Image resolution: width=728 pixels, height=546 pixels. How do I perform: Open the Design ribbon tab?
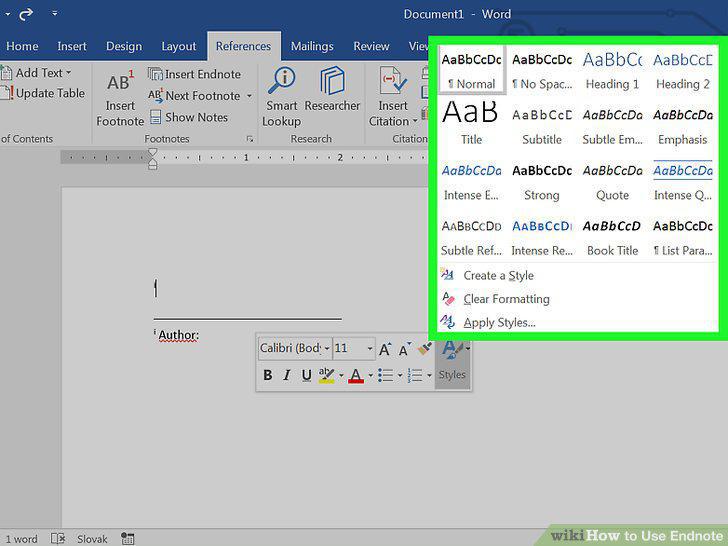click(124, 46)
